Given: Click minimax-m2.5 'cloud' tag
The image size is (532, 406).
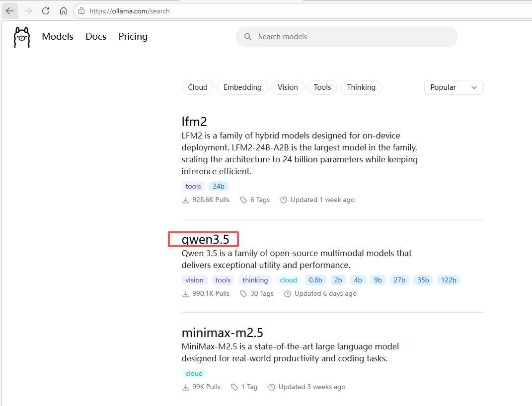Looking at the screenshot, I should tap(194, 373).
